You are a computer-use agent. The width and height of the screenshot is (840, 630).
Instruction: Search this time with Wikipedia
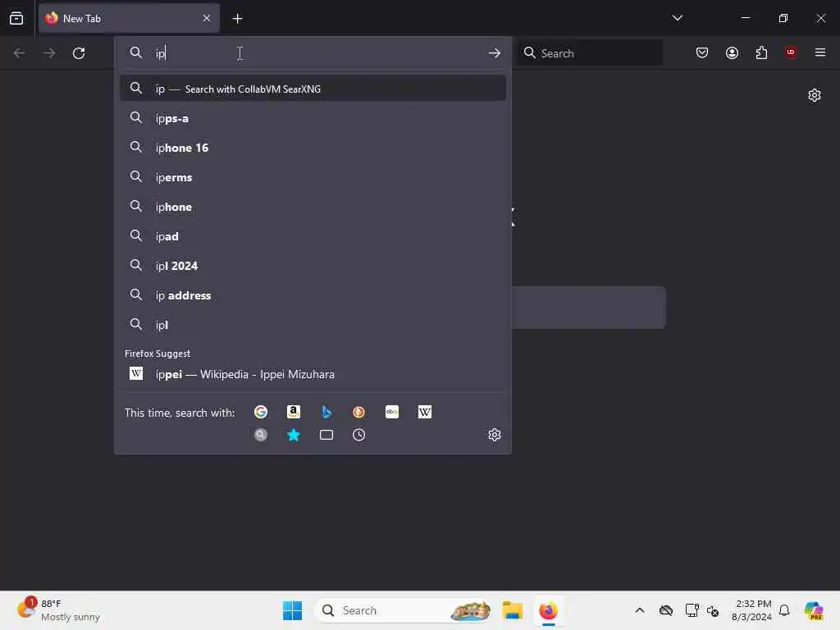coord(425,412)
